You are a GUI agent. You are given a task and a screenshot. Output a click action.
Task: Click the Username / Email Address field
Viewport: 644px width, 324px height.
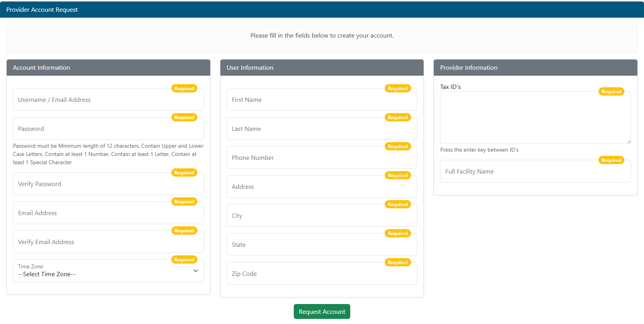[108, 100]
